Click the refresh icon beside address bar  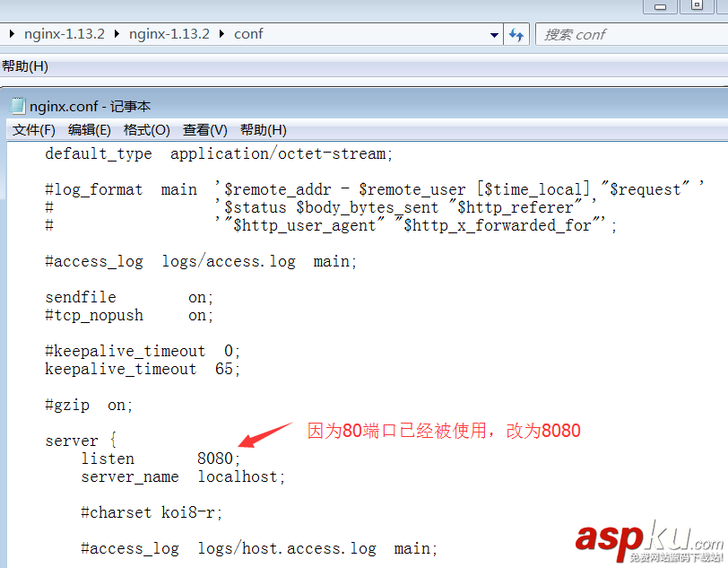point(516,34)
